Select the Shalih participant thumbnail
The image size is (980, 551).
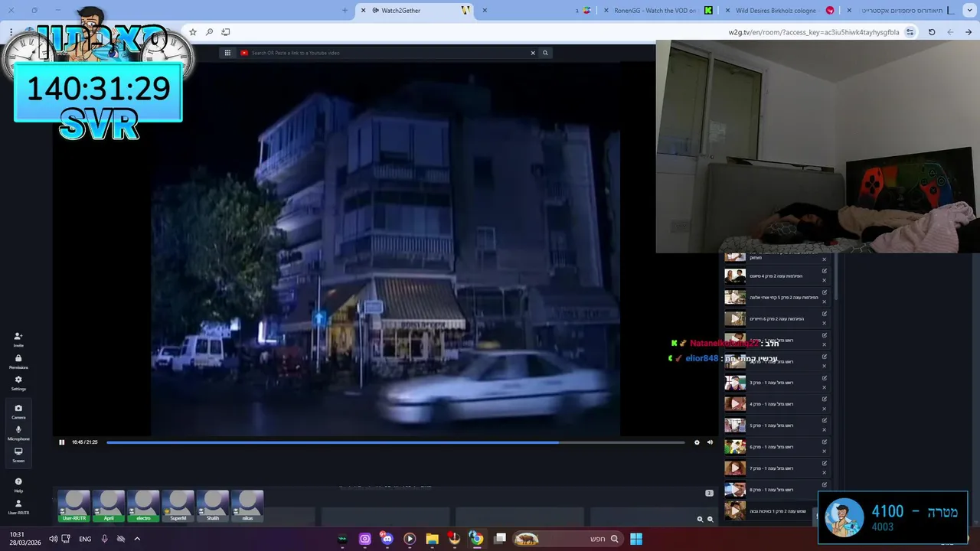[x=213, y=507]
